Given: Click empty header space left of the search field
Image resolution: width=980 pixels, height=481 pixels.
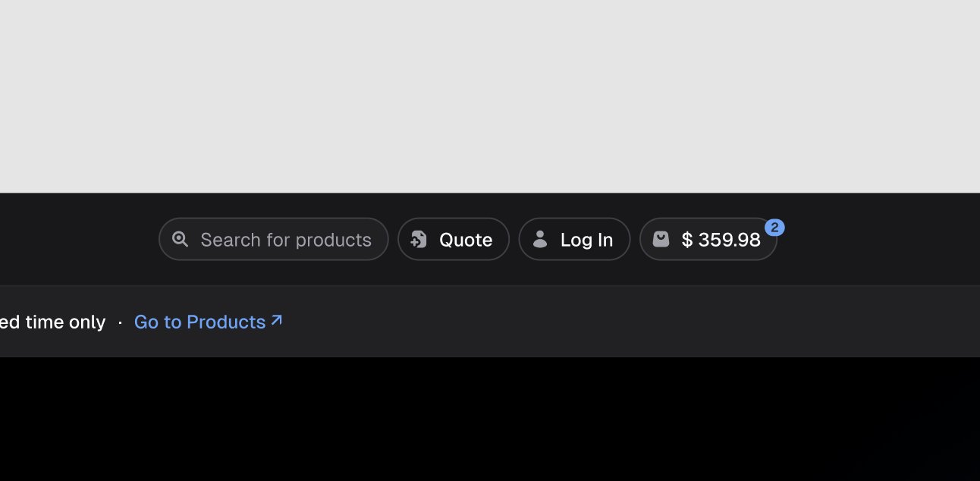Looking at the screenshot, I should pyautogui.click(x=76, y=239).
